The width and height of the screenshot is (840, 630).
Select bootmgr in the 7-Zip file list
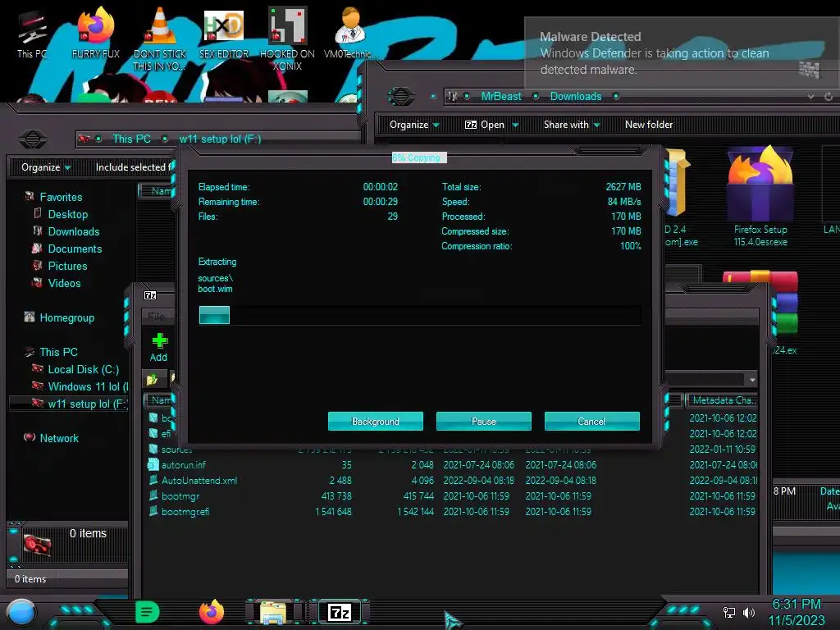point(180,496)
